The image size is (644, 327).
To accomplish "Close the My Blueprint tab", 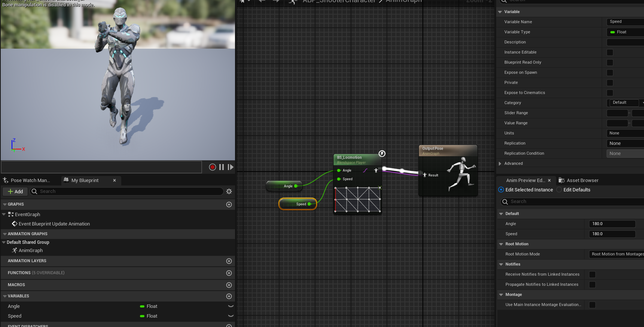I will [x=115, y=181].
